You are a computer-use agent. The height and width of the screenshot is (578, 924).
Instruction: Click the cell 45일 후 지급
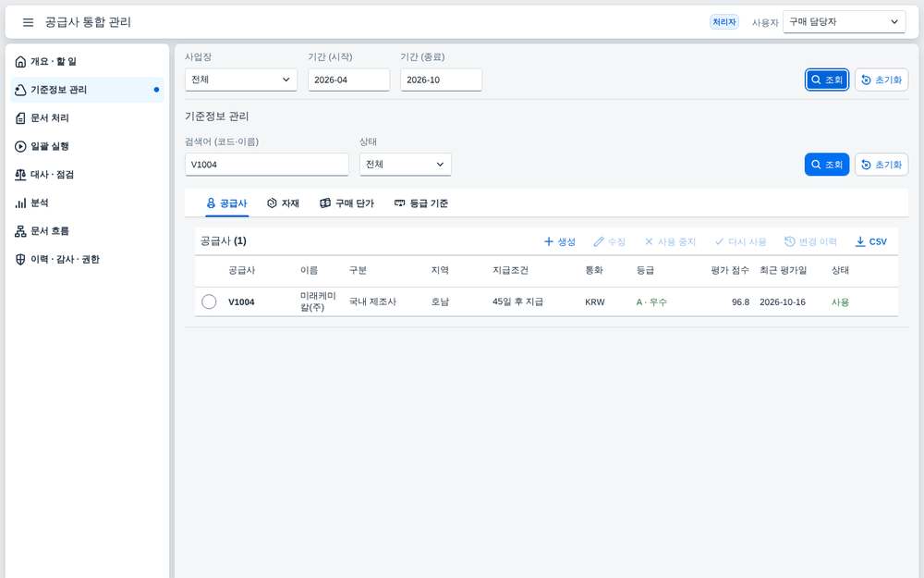(518, 302)
